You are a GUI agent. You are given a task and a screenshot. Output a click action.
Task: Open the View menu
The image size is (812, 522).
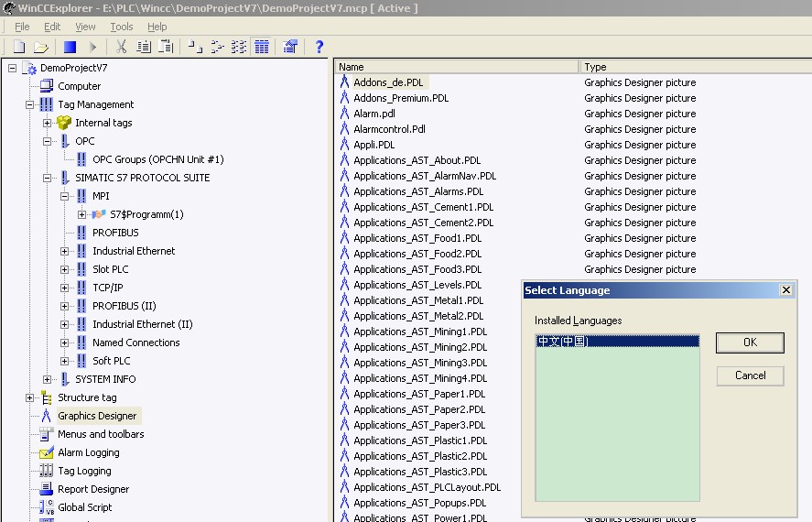(85, 27)
